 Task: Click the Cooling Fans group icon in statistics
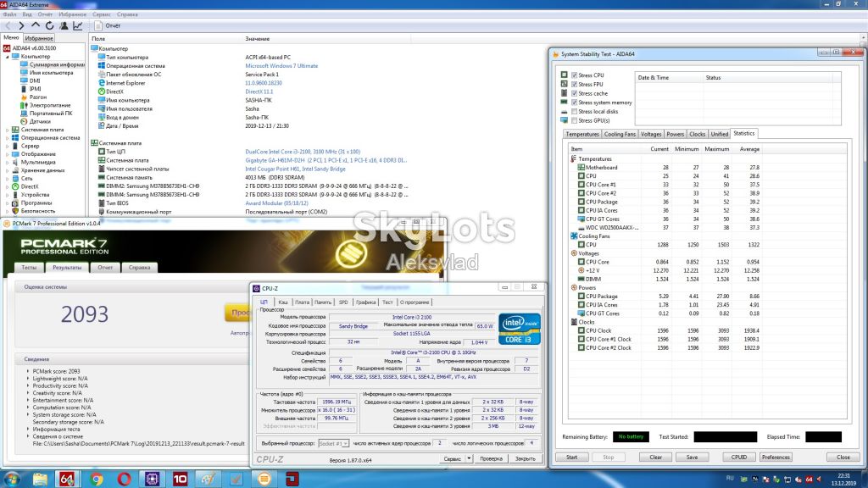pyautogui.click(x=574, y=236)
